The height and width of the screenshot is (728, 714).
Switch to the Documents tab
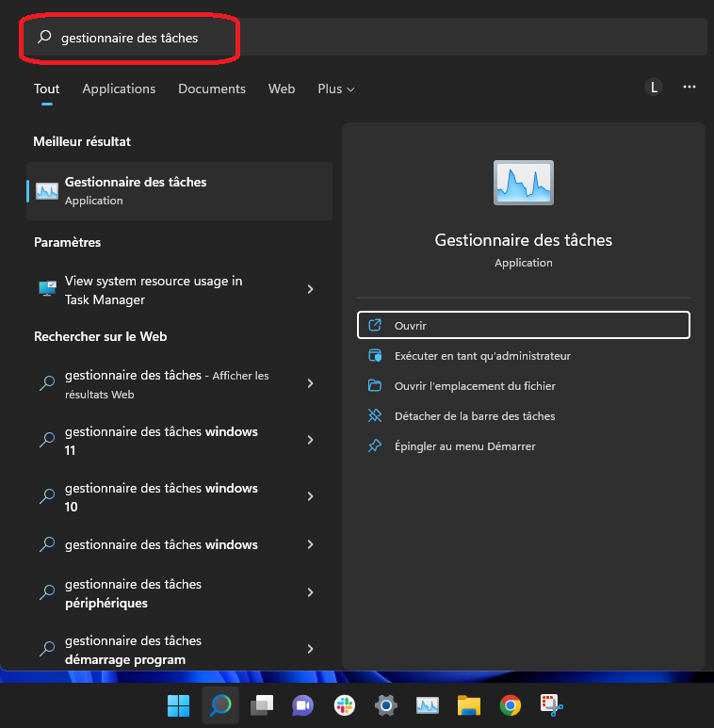pyautogui.click(x=212, y=89)
